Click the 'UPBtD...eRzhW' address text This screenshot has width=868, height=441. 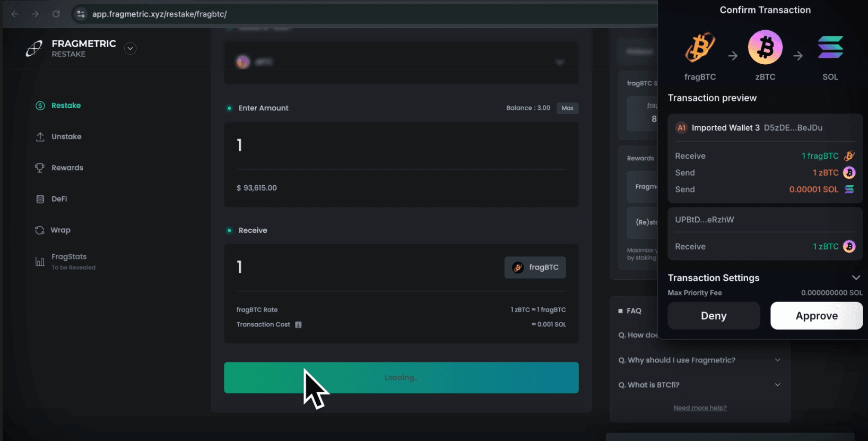pyautogui.click(x=705, y=220)
